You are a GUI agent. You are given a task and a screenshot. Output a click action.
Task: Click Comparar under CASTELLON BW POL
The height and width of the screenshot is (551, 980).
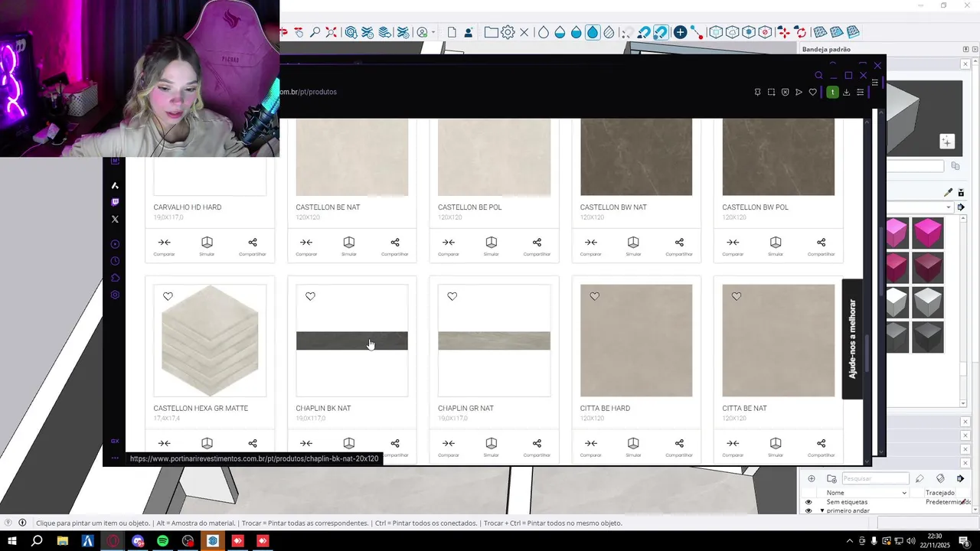coord(733,246)
